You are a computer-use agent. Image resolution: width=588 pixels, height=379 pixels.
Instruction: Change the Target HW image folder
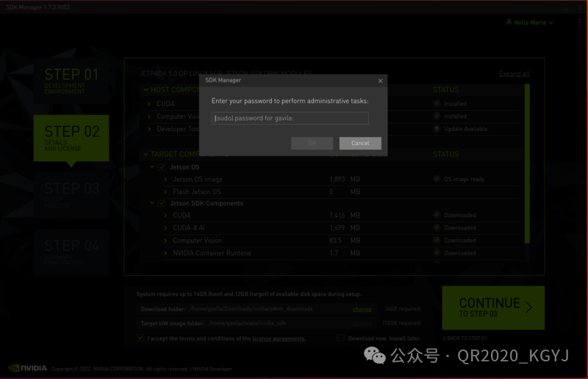362,323
